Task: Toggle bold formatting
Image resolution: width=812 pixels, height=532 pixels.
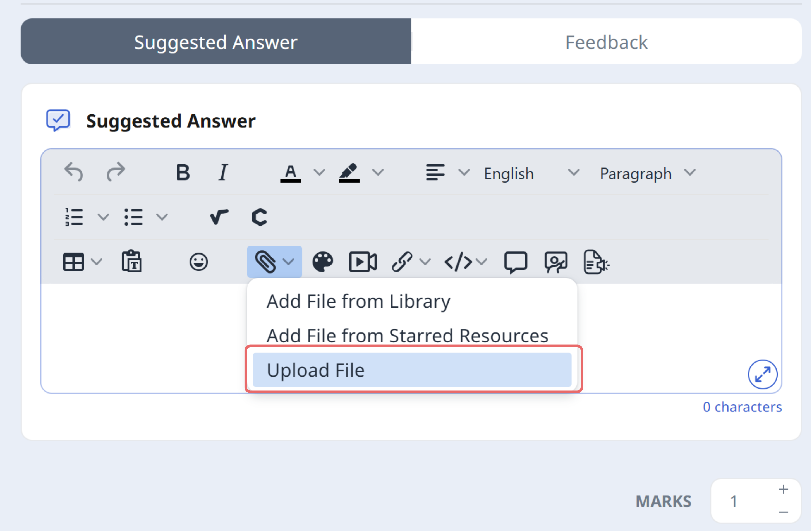Action: pyautogui.click(x=183, y=172)
